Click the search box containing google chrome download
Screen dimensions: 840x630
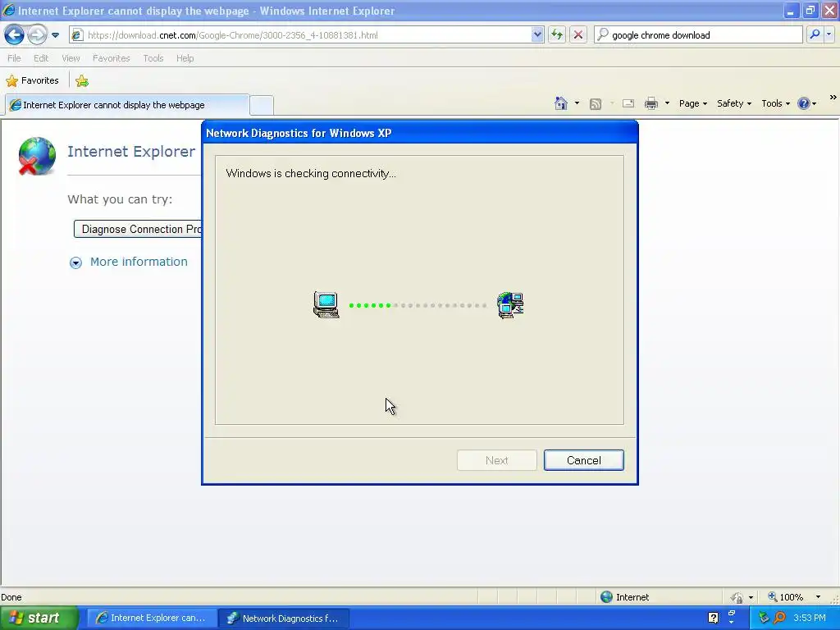pyautogui.click(x=698, y=35)
